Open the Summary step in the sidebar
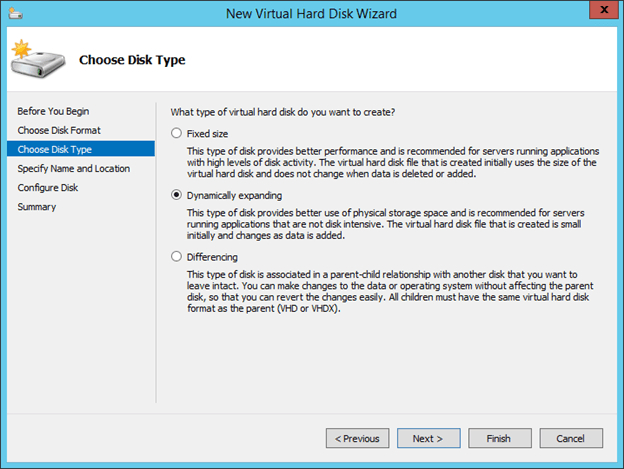Screen dimensions: 624x469 coord(36,207)
